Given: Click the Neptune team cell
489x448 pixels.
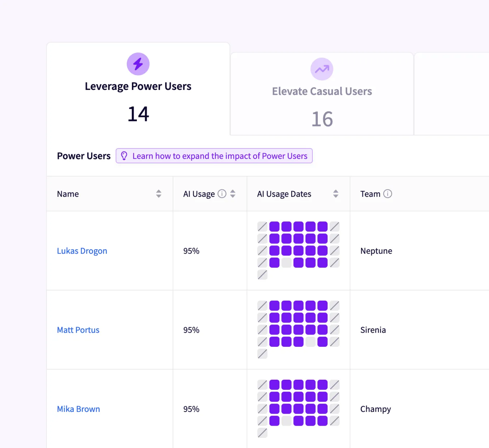Looking at the screenshot, I should [376, 251].
